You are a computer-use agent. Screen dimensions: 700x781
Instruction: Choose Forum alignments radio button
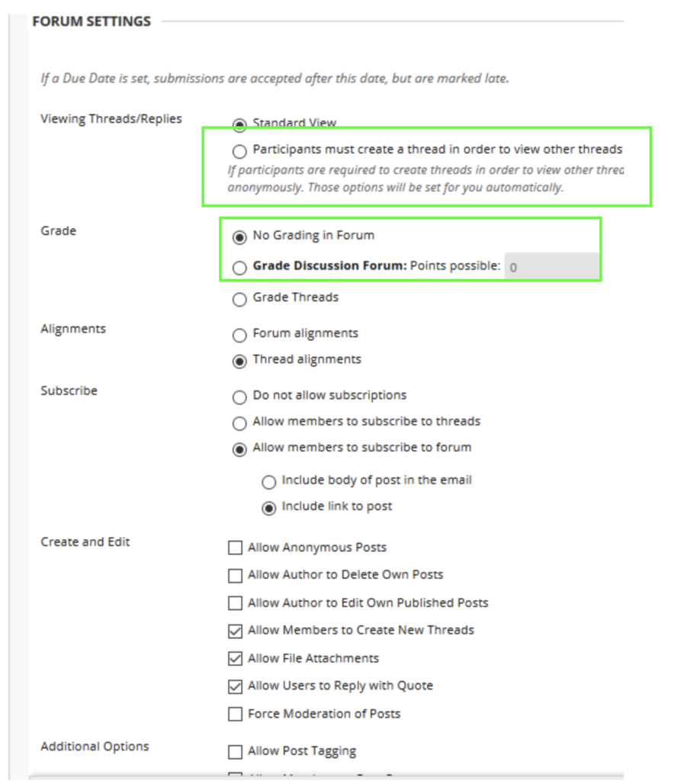(239, 334)
